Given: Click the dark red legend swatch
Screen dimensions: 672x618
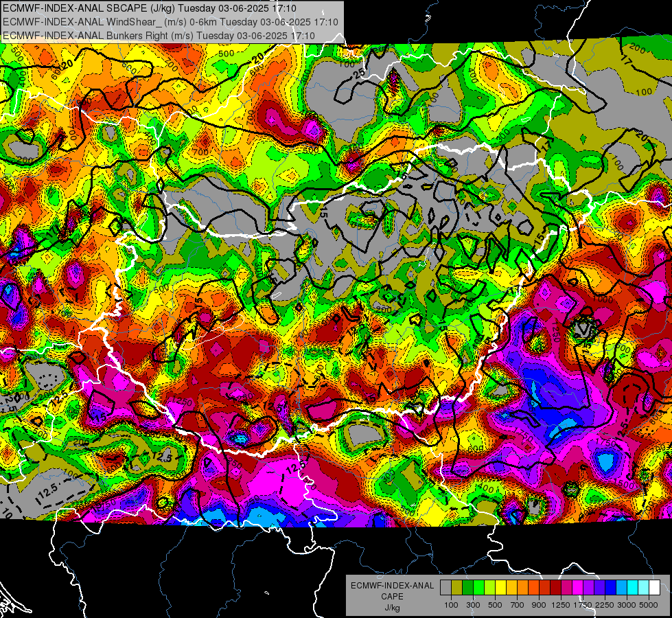Looking at the screenshot, I should (555, 588).
